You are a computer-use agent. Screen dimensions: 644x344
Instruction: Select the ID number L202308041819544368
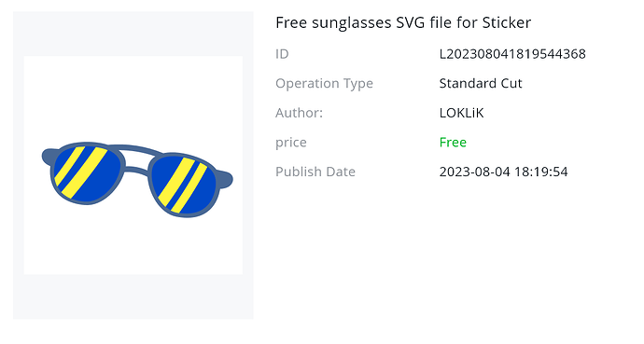512,54
